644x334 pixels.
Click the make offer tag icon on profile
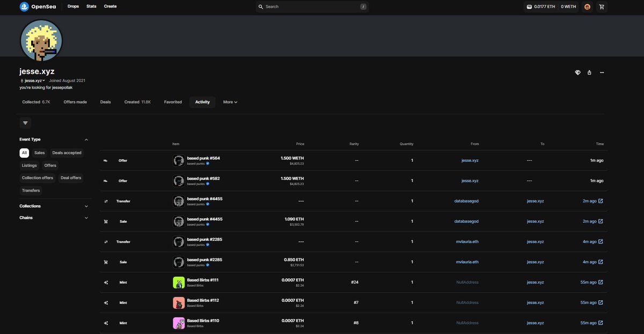[x=578, y=72]
